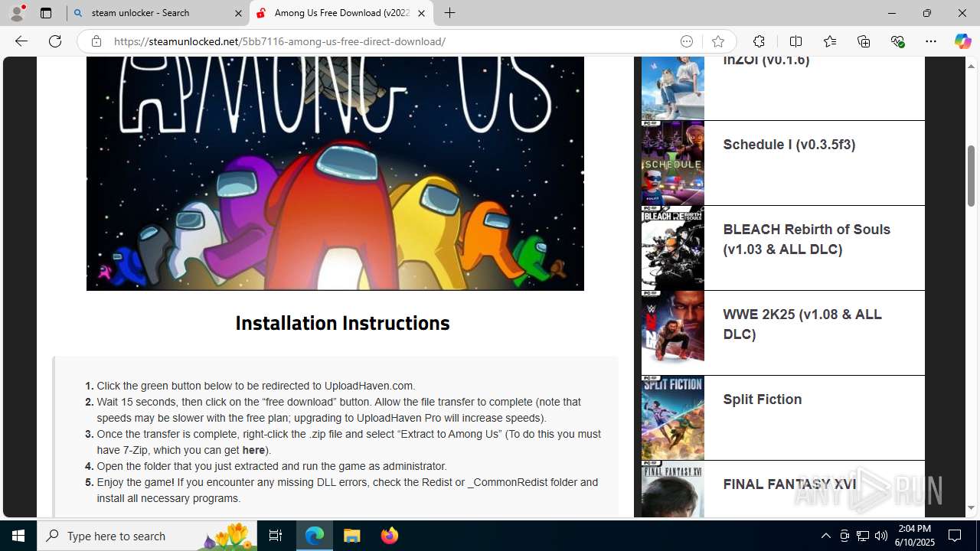This screenshot has height=551, width=980.
Task: Open Task View on taskbar
Action: [276, 536]
